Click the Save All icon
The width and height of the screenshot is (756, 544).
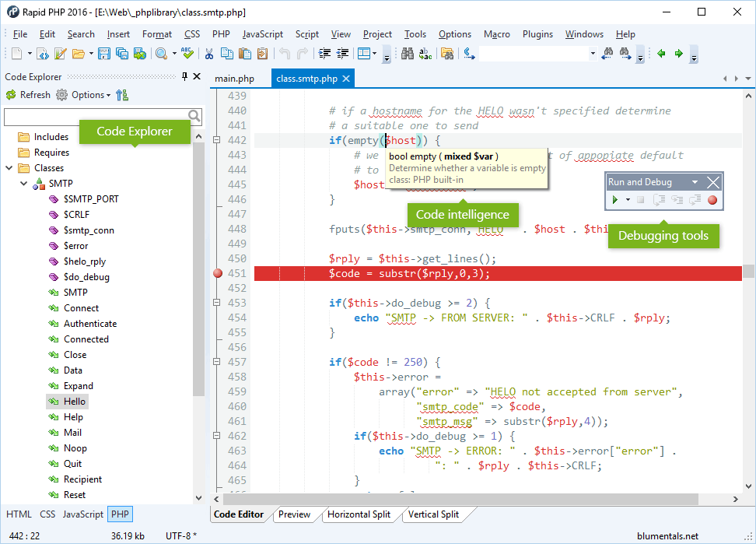point(121,53)
